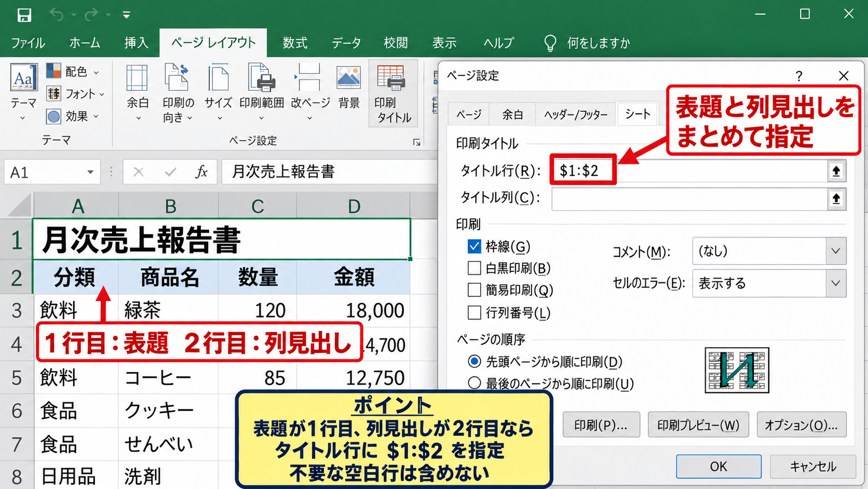
Task: Open the セルのエラー dropdown showing 表示する
Action: tap(769, 283)
